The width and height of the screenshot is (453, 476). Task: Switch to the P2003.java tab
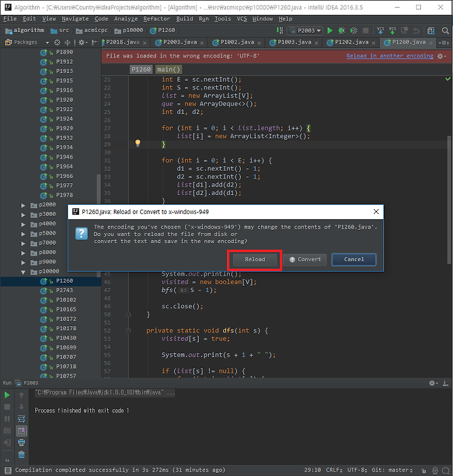pos(179,42)
